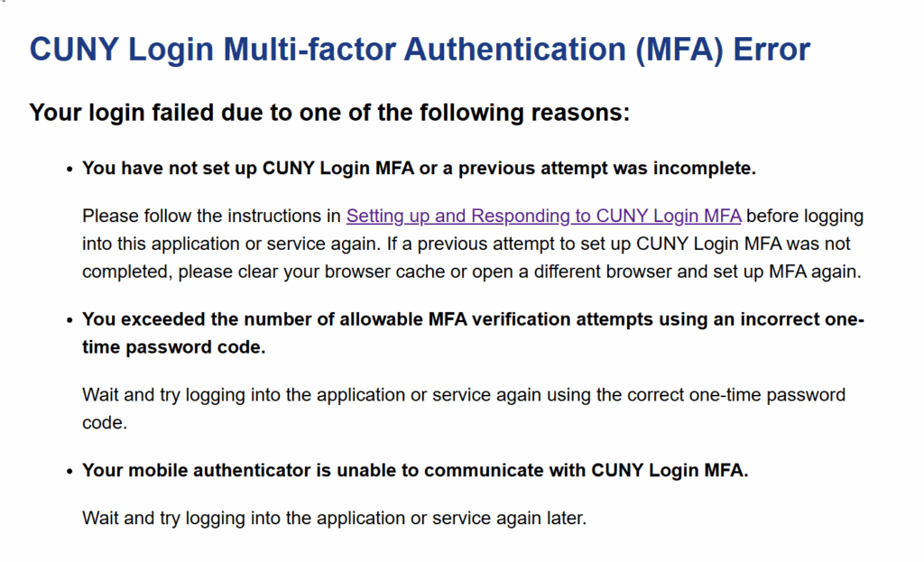Click the bold 'You exceeded the number of allowable' text
Viewport: 924px width, 562px height.
(473, 333)
